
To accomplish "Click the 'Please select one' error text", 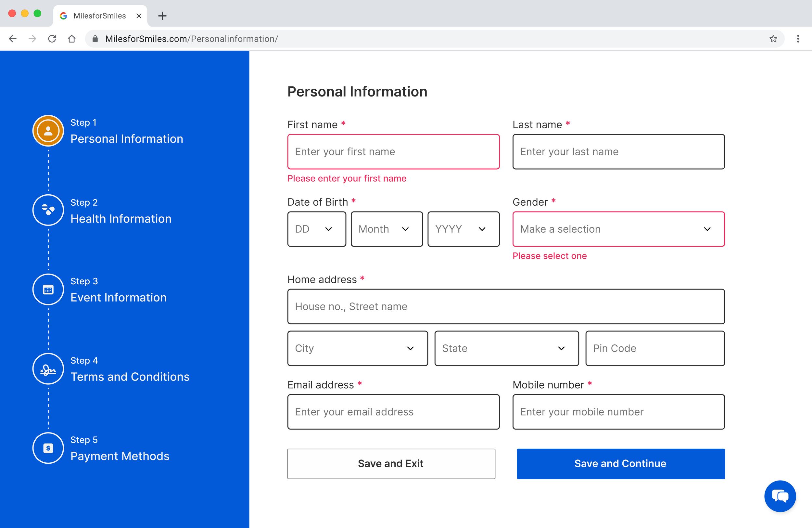I will [x=550, y=256].
